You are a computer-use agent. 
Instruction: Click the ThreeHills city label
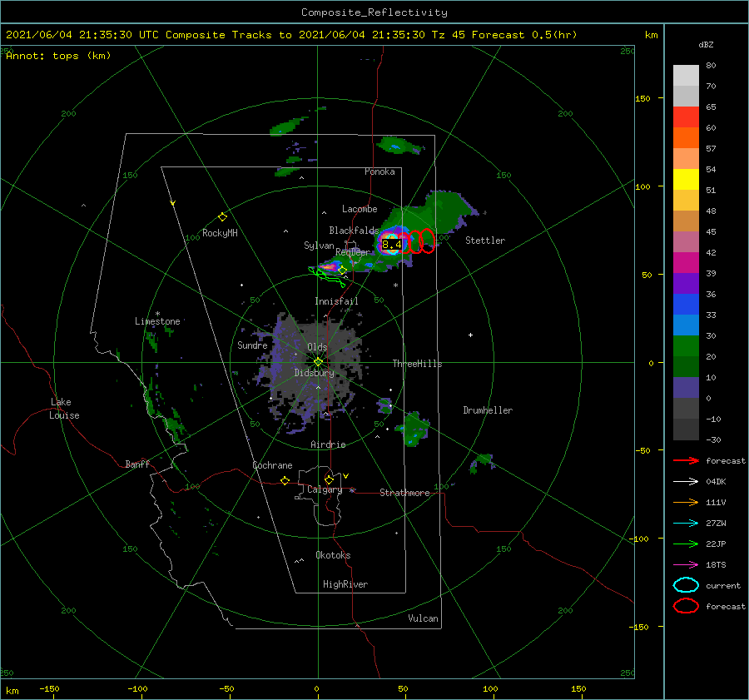pyautogui.click(x=418, y=364)
